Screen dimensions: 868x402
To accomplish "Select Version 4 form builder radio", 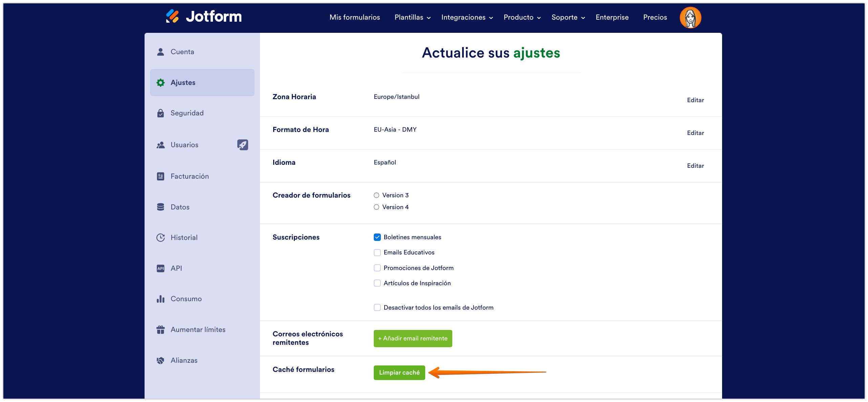I will tap(376, 207).
